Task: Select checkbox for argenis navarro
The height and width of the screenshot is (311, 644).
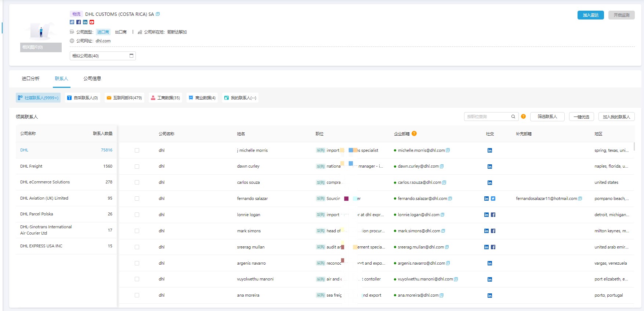Action: click(x=137, y=263)
